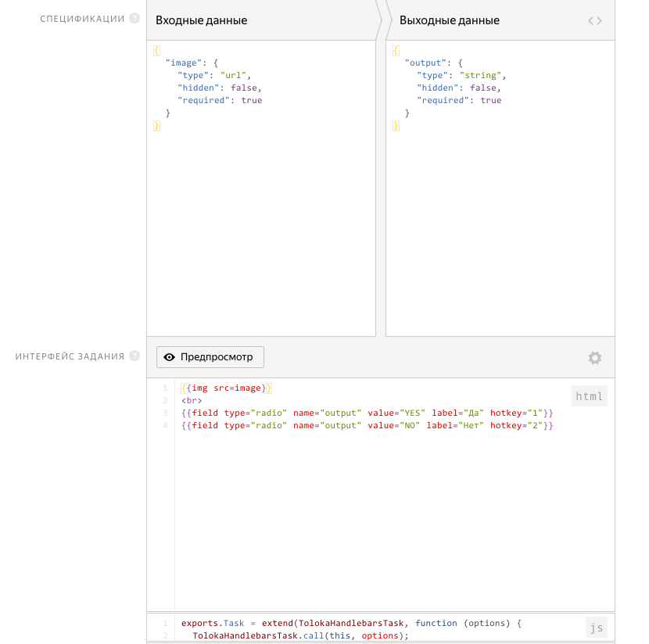
Task: Click the html language badge
Action: 589,396
